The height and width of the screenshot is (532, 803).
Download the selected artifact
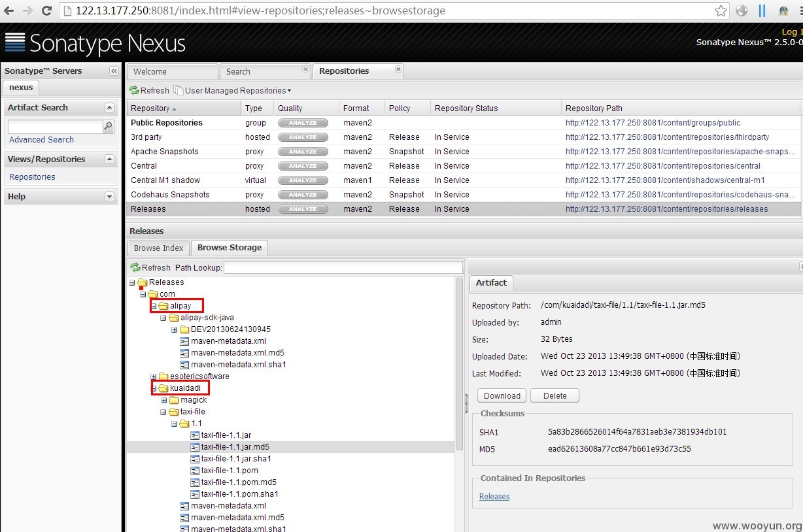[x=502, y=396]
